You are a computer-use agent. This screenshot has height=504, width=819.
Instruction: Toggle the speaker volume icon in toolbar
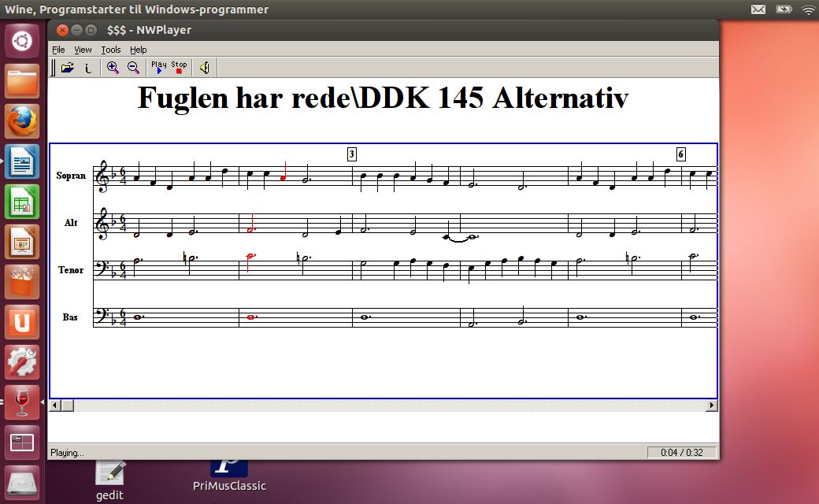[x=205, y=68]
